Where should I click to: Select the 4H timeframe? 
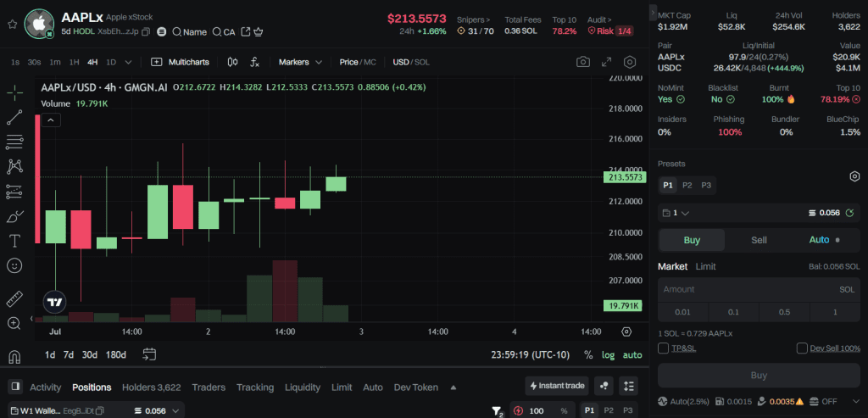coord(92,62)
